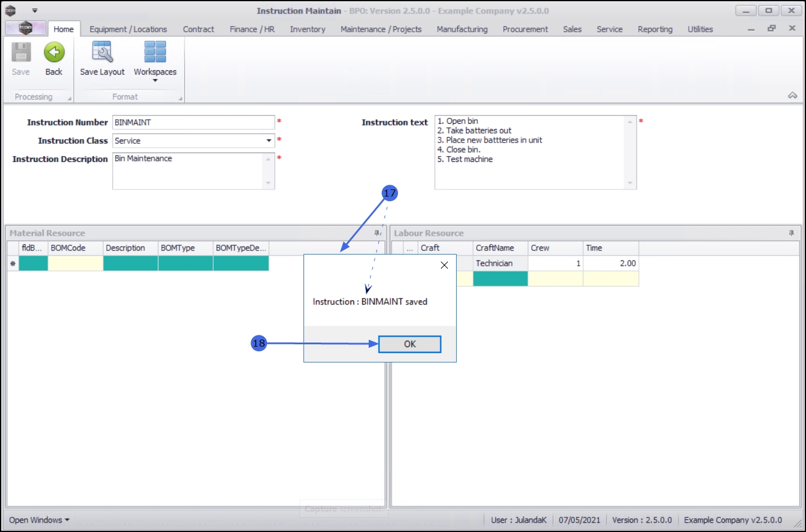Open the Manufacturing tab

(462, 29)
